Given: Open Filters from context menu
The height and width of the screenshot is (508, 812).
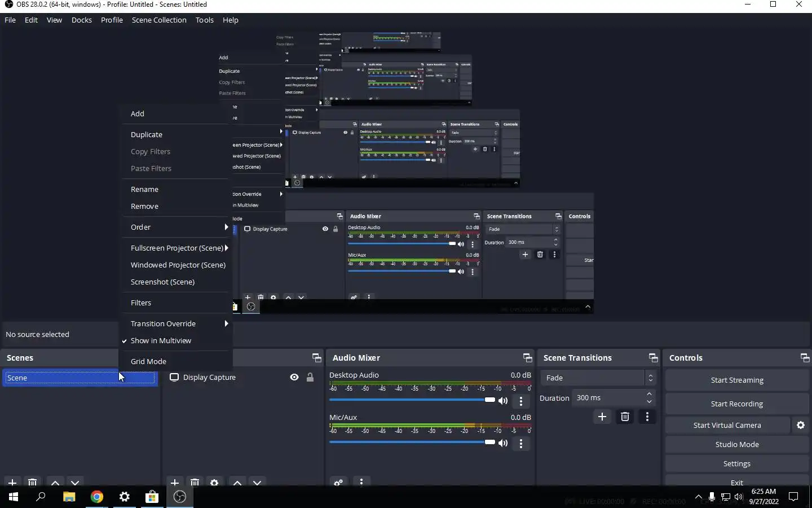Looking at the screenshot, I should [x=176, y=303].
